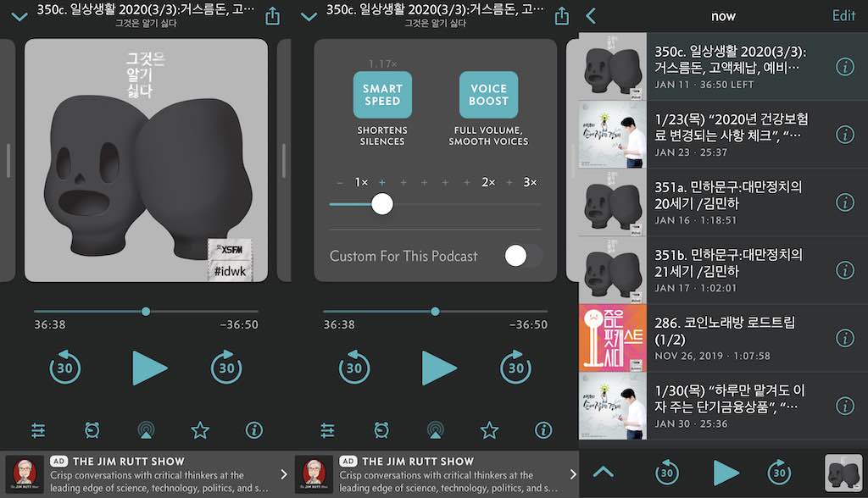
Task: Show episode info icon in middle player
Action: [x=543, y=430]
